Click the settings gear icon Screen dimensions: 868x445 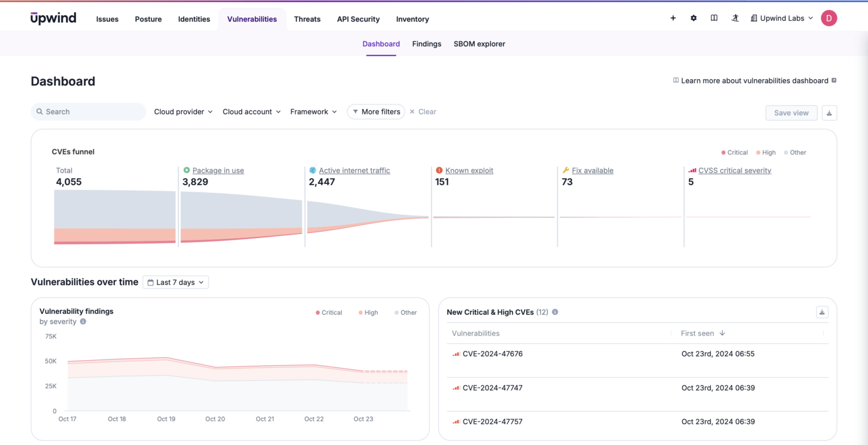pos(693,18)
